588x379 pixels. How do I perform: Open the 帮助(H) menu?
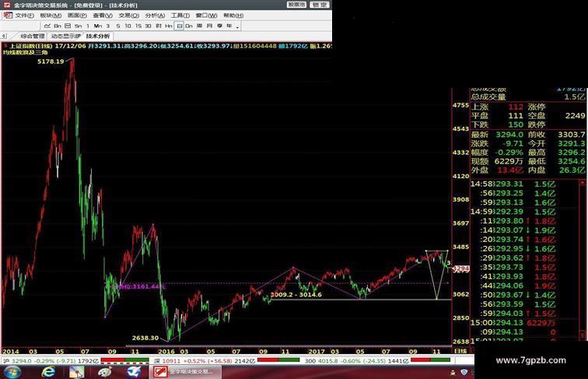pos(233,16)
